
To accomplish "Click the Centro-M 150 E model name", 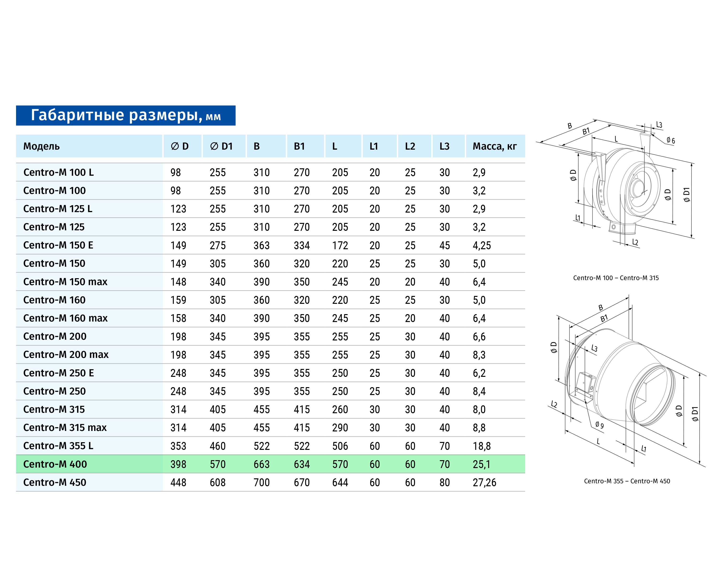I will point(58,245).
